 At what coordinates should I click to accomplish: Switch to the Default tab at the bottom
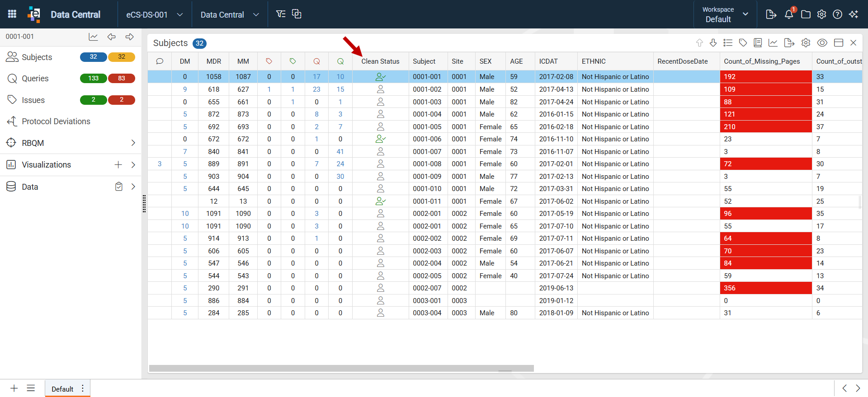[x=62, y=389]
